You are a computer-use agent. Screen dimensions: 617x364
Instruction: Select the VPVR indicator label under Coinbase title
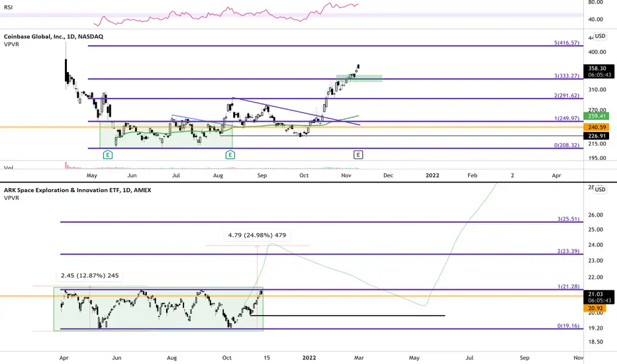[11, 44]
